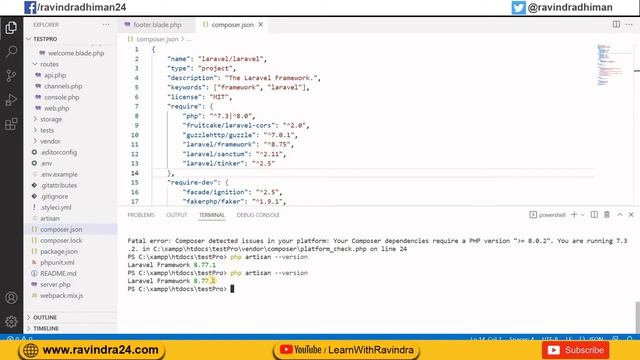Open api.php in the routes folder
Viewport: 640px width, 360px height.
click(x=70, y=75)
